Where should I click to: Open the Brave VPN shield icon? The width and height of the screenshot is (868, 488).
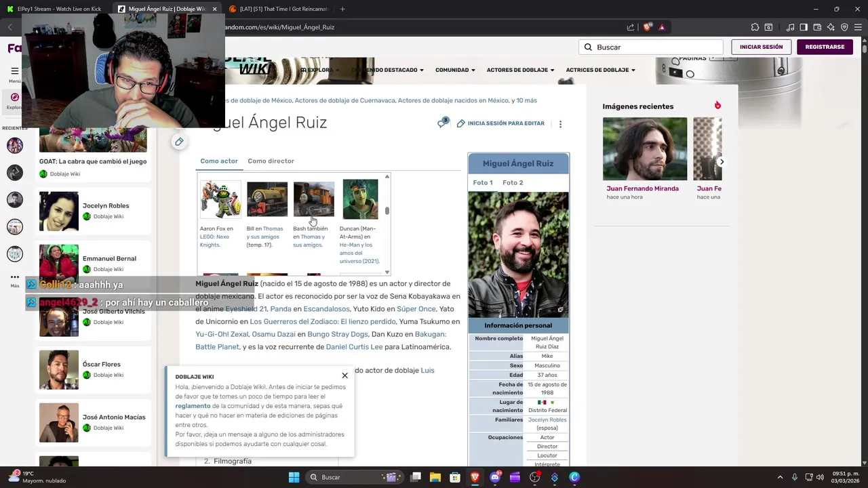pyautogui.click(x=844, y=27)
